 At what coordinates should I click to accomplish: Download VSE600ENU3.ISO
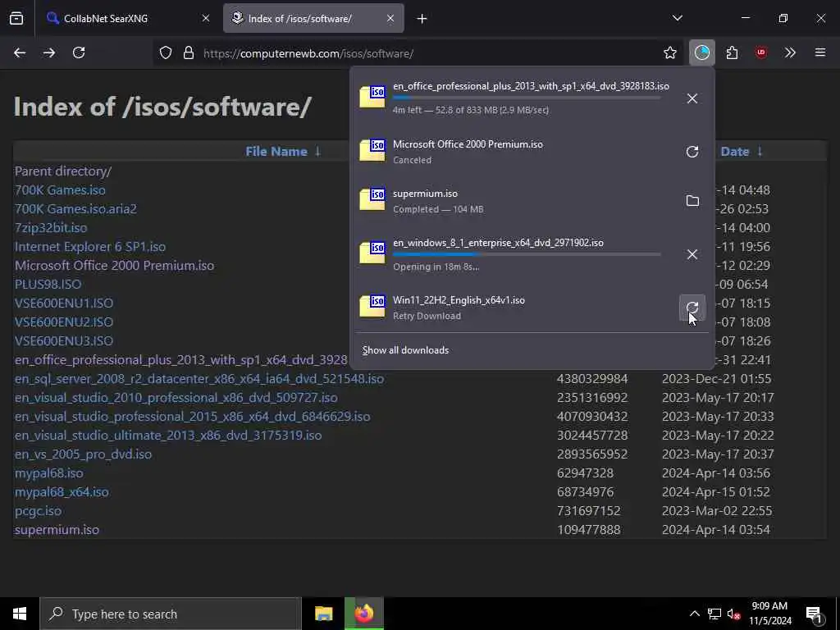coord(64,341)
